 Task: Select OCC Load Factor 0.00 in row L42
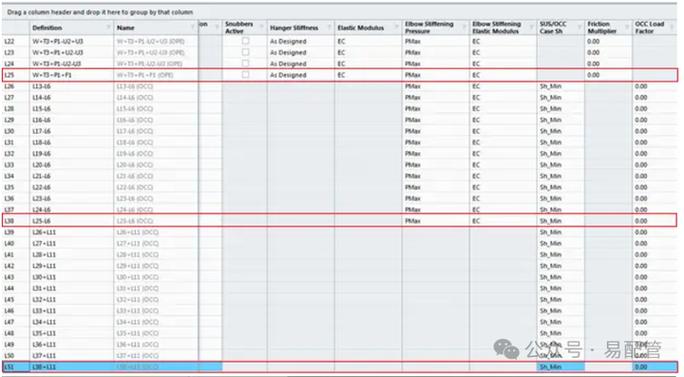tap(654, 266)
